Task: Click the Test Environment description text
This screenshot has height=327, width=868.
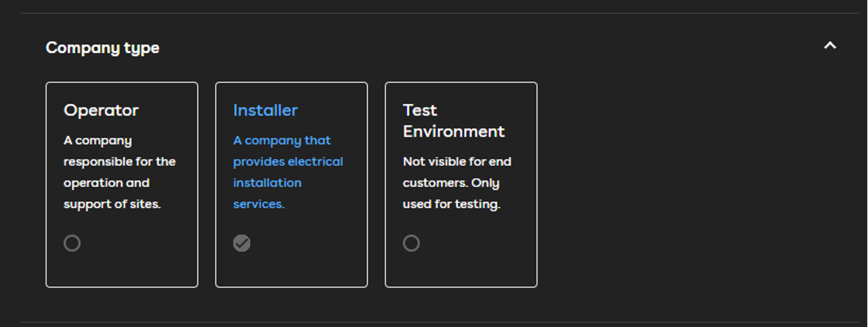Action: point(457,183)
